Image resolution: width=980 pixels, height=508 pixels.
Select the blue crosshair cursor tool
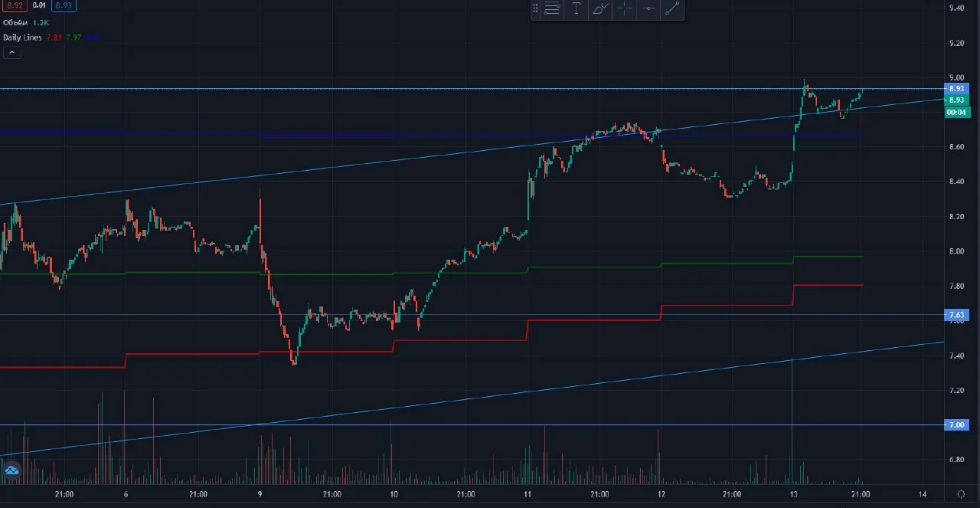click(x=625, y=9)
